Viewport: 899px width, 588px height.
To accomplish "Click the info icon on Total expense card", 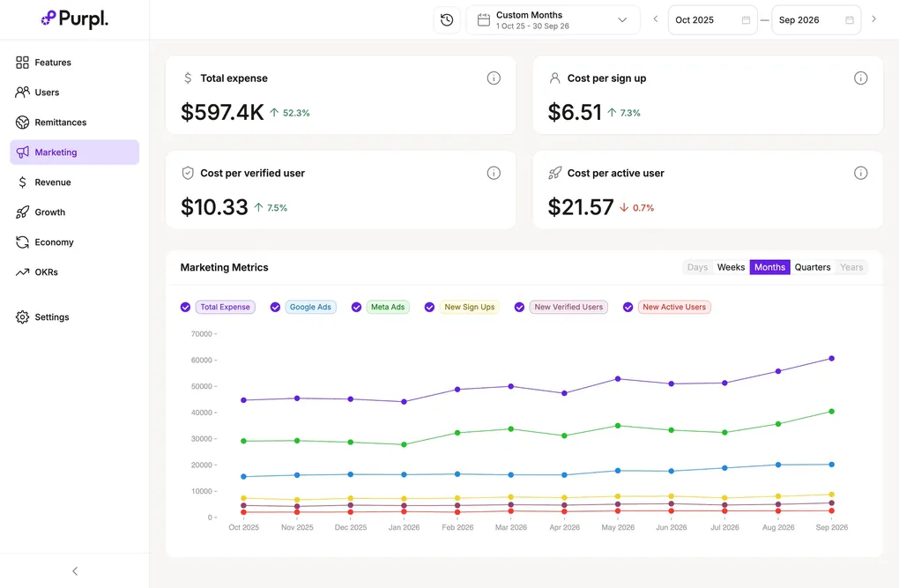I will tap(494, 78).
